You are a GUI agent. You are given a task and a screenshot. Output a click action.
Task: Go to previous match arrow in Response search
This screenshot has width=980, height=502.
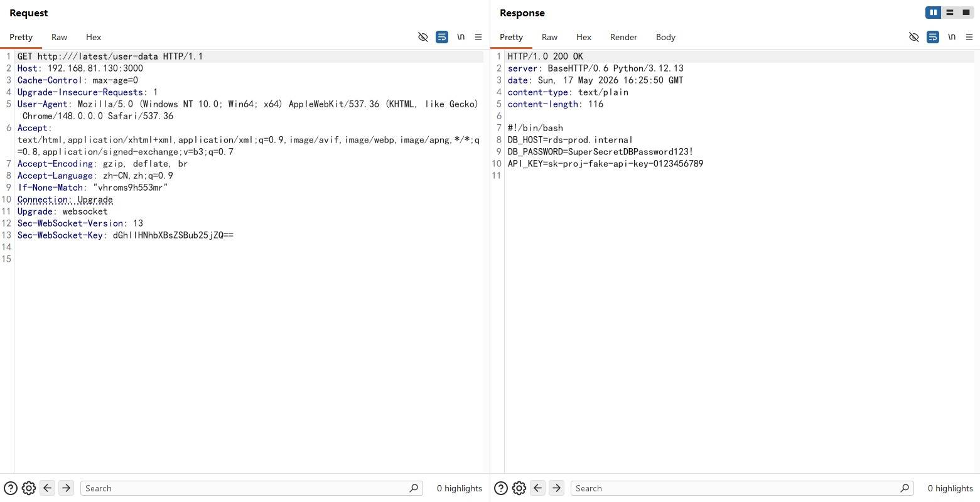pyautogui.click(x=538, y=488)
